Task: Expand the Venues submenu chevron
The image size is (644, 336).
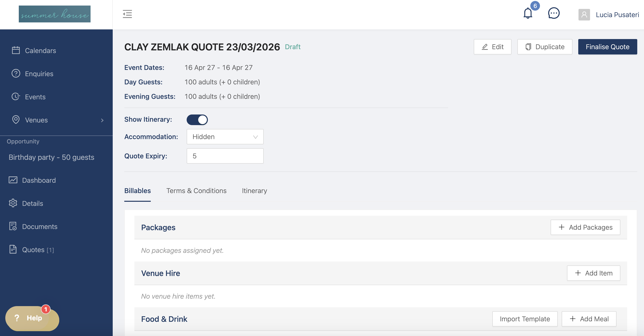Action: pos(102,120)
